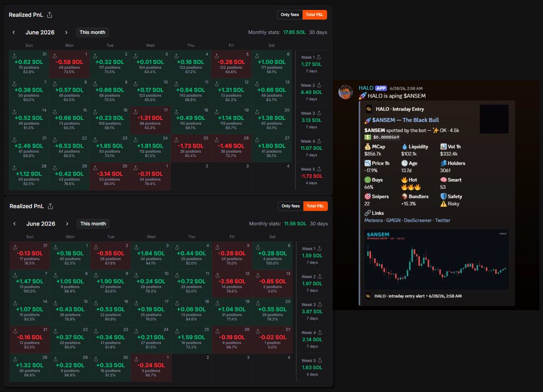
Task: Open the Twitter link in HALO alert
Action: (443, 221)
